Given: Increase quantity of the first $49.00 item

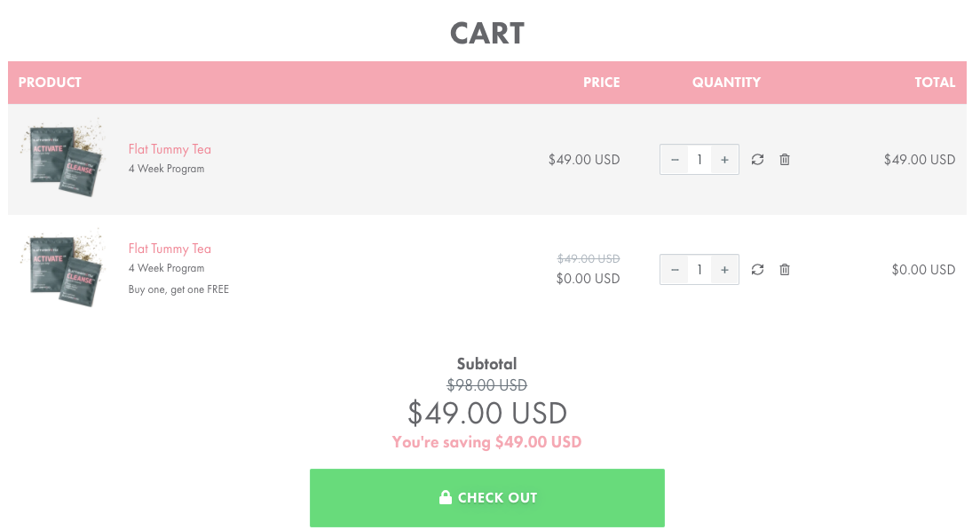Looking at the screenshot, I should click(724, 160).
